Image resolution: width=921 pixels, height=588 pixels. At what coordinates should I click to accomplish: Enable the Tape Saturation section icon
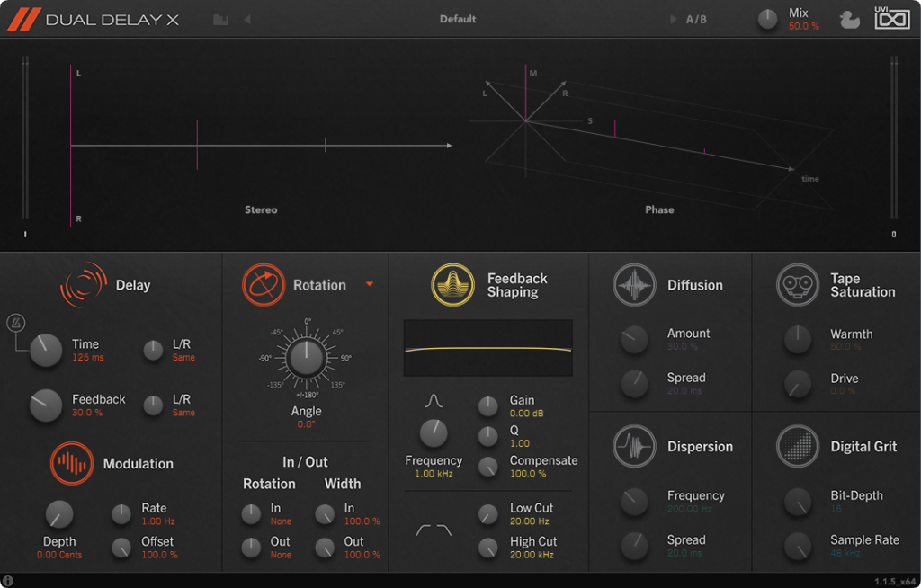(798, 285)
